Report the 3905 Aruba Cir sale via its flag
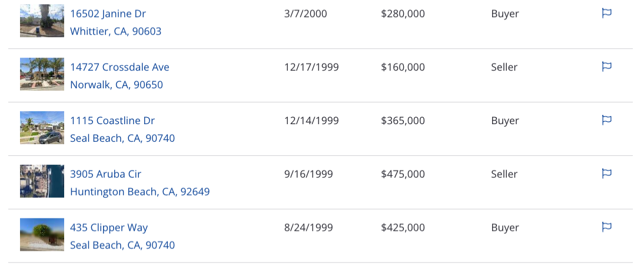The height and width of the screenshot is (266, 644). pos(607,173)
